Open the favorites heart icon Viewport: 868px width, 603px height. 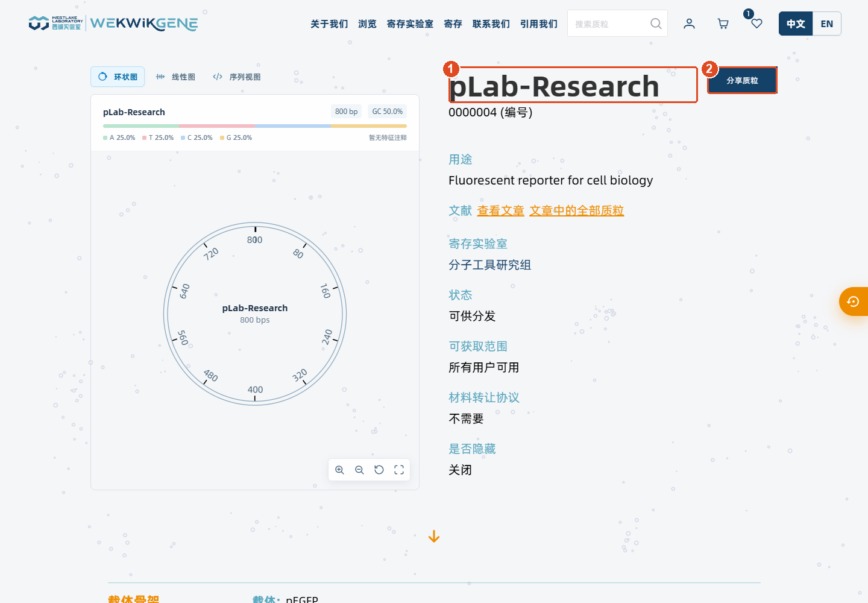coord(756,24)
